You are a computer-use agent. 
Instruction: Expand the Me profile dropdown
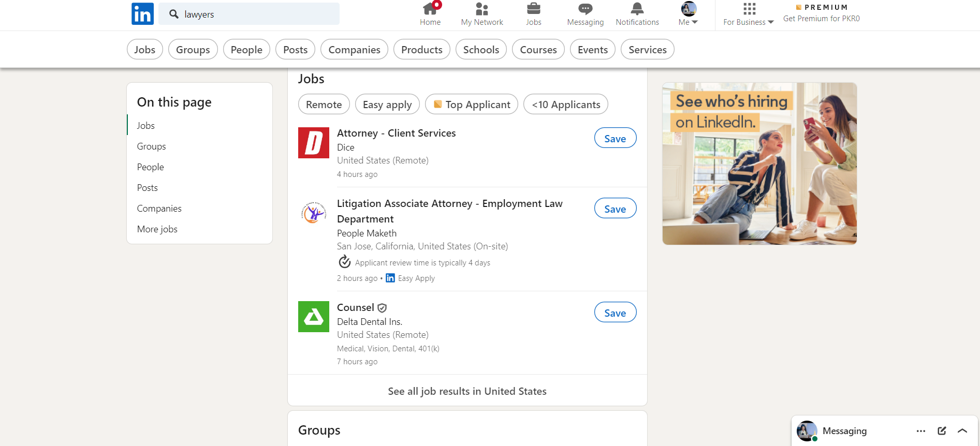coord(688,14)
